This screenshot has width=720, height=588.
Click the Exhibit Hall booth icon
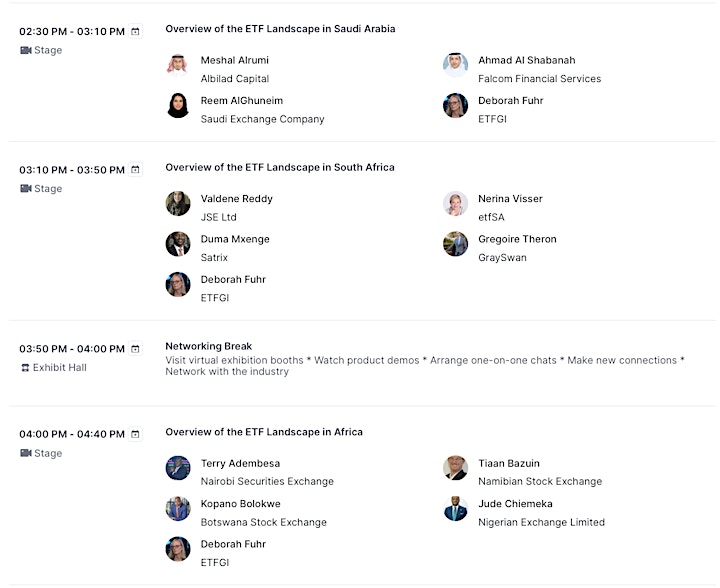pos(25,368)
